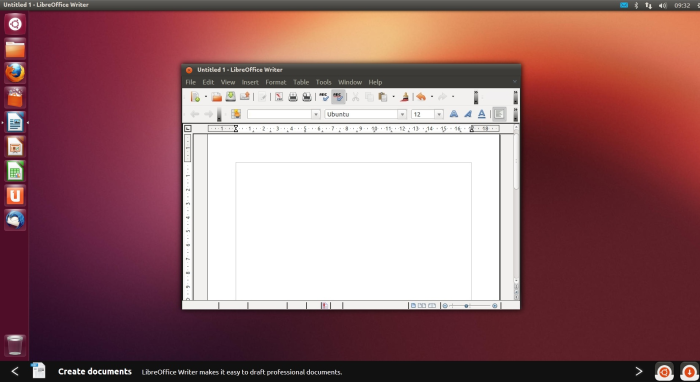
Task: Click the zoom slider handle
Action: pos(467,306)
